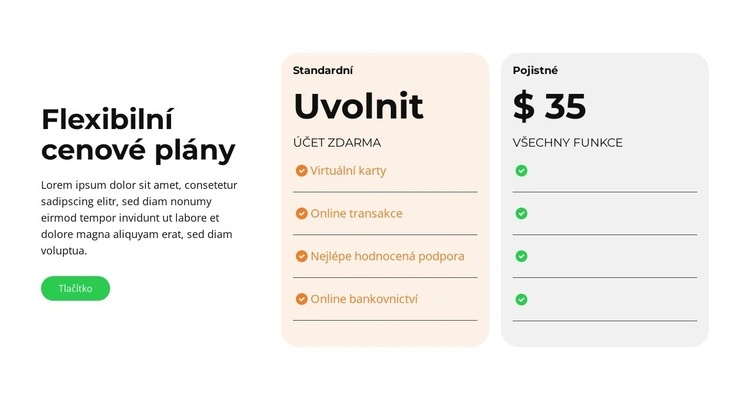
Task: Click the orange checkmark beside Online bankovnictví
Action: 301,299
